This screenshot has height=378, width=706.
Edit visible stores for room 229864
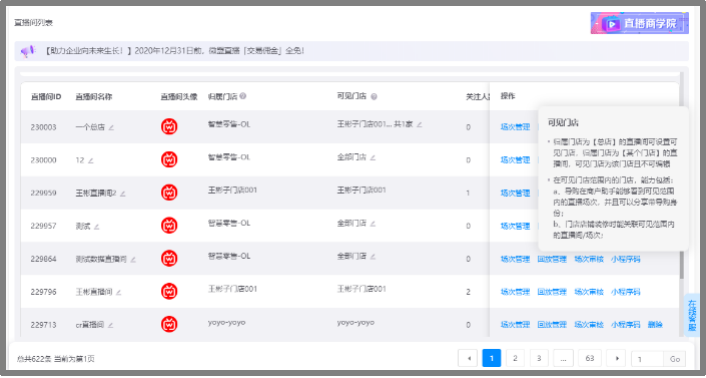coord(373,256)
